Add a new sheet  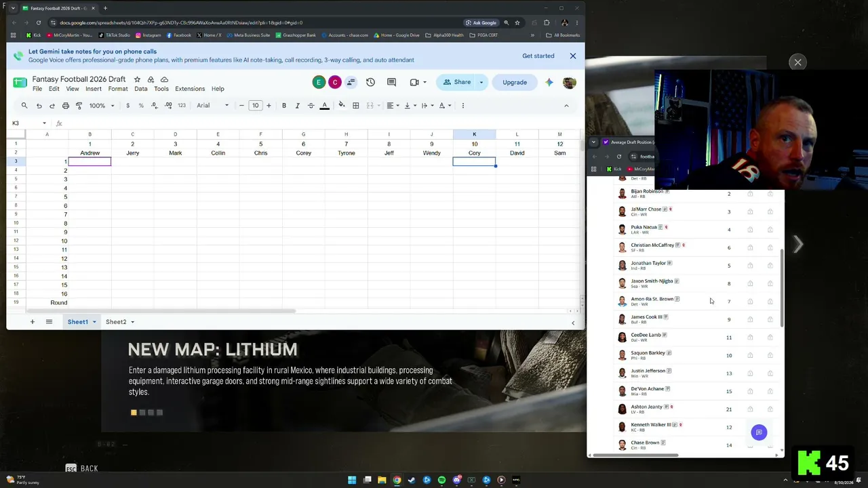[x=32, y=321]
